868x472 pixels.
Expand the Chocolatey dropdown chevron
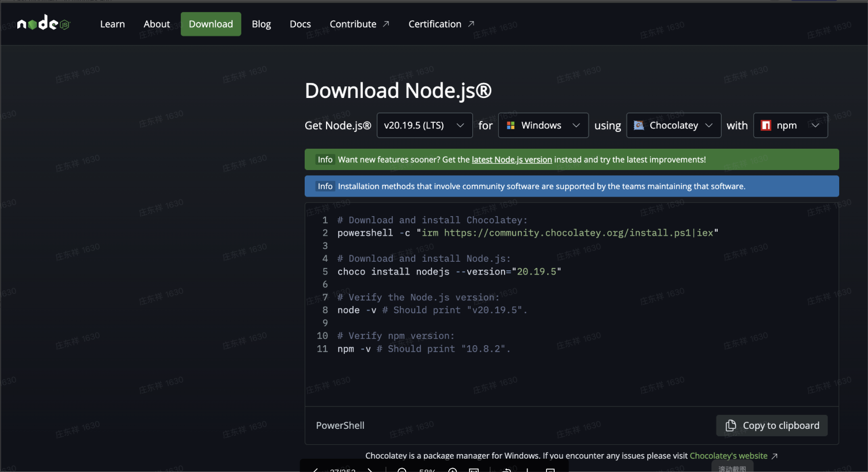[709, 125]
